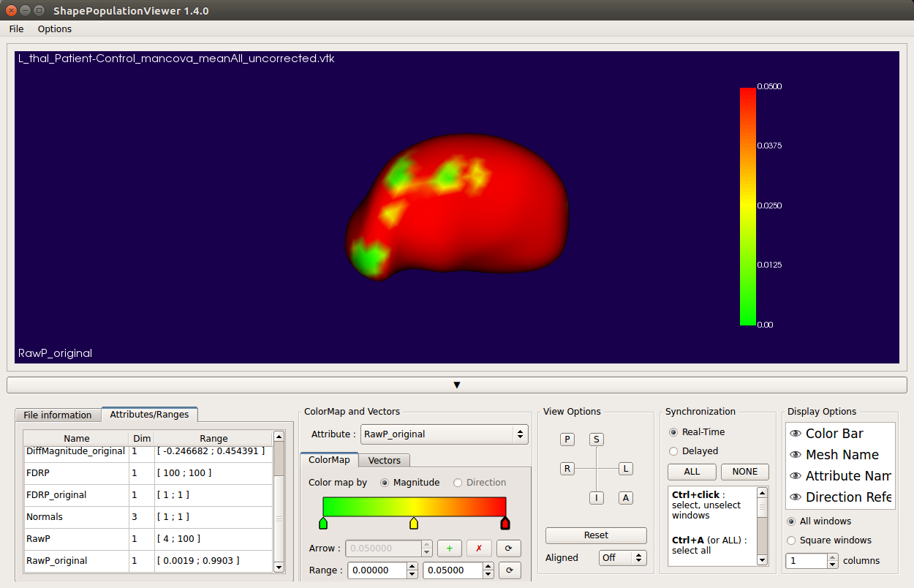This screenshot has width=914, height=588.
Task: Collapse the viewer panel with the down arrow
Action: coord(457,385)
